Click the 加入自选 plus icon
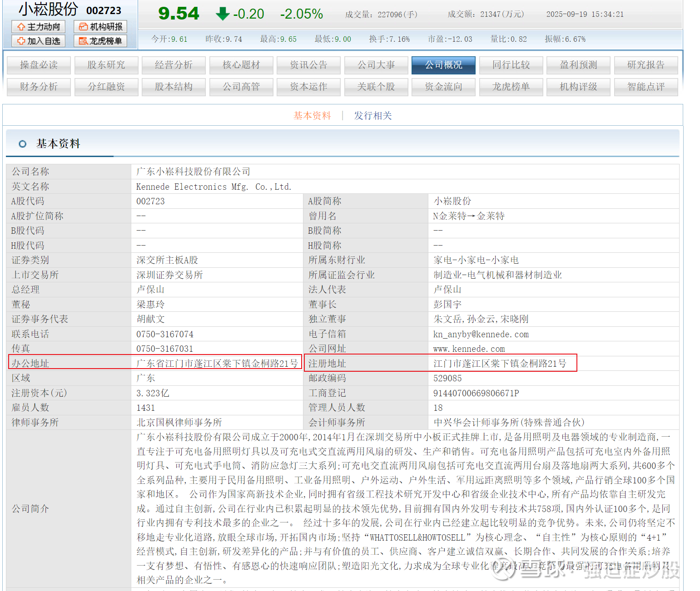The height and width of the screenshot is (591, 700). click(21, 41)
